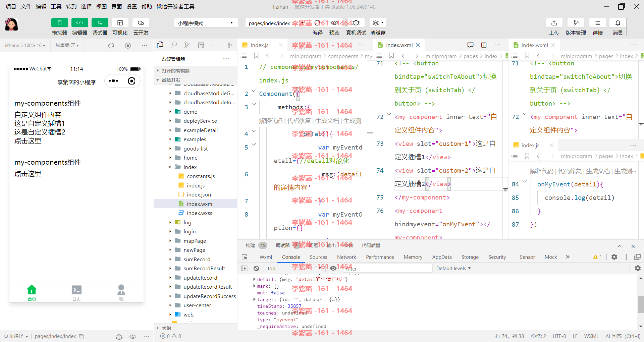Open Cloud Development
The height and width of the screenshot is (342, 644).
(141, 23)
